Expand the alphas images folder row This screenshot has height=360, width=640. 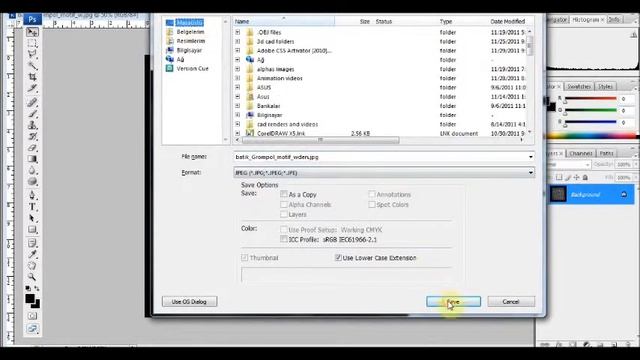[238, 69]
